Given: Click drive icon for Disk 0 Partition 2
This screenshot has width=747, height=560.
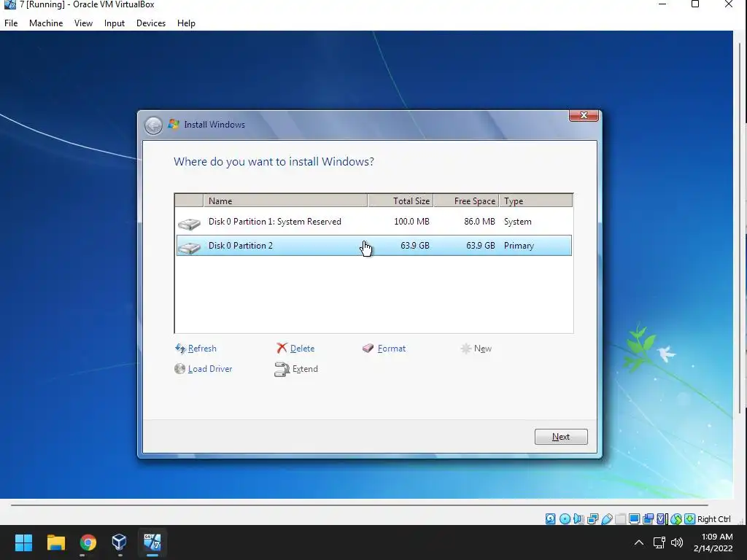Looking at the screenshot, I should click(x=189, y=247).
